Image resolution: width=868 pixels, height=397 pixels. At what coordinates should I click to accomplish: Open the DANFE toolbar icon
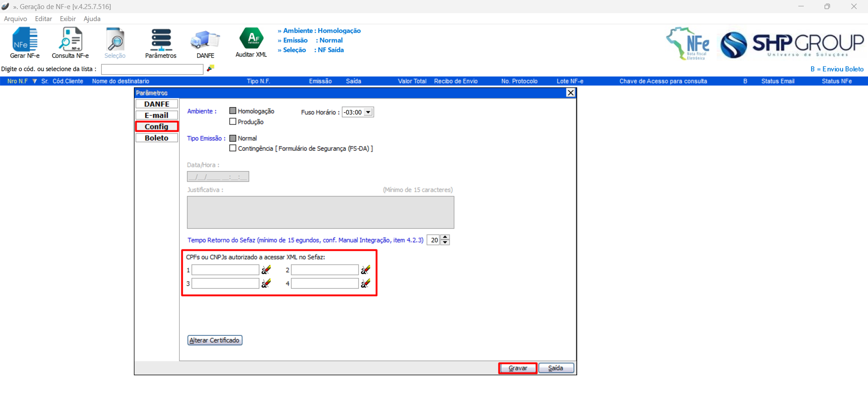pos(205,43)
